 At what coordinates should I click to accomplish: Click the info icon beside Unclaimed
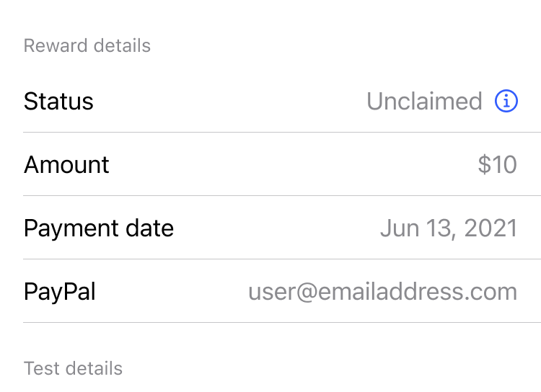click(x=506, y=102)
